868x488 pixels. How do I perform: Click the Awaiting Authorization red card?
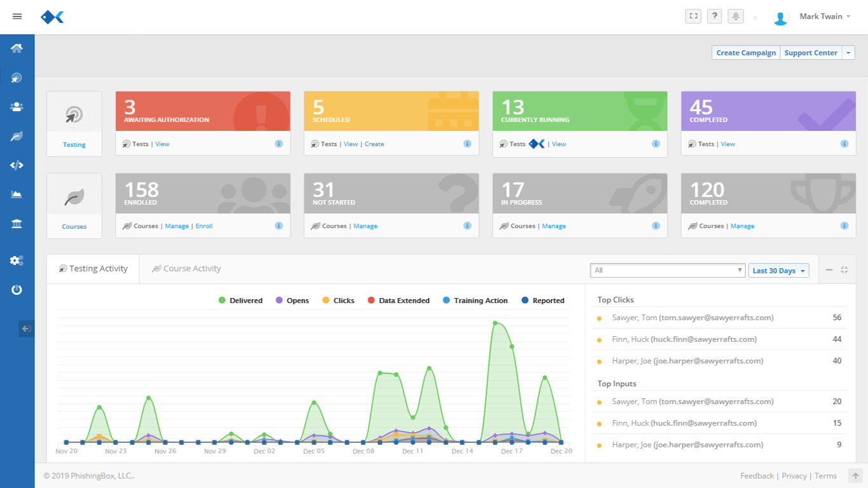(203, 111)
